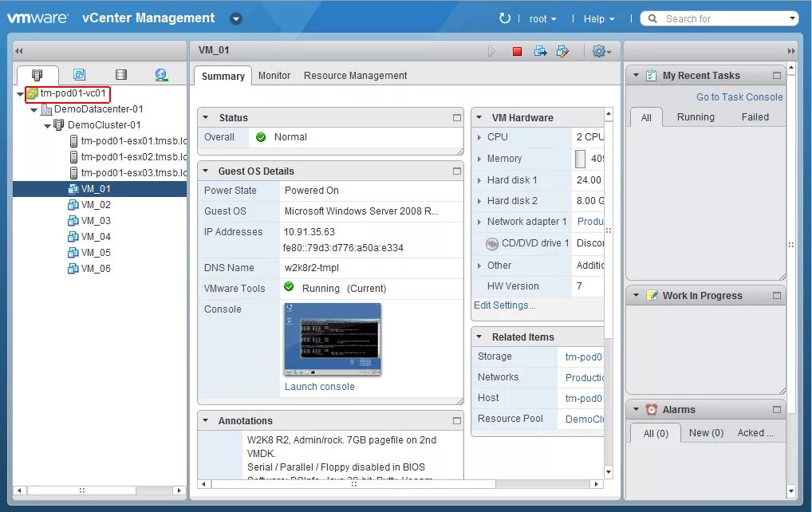Show the New (0) alarms tab
The width and height of the screenshot is (812, 512).
[707, 433]
